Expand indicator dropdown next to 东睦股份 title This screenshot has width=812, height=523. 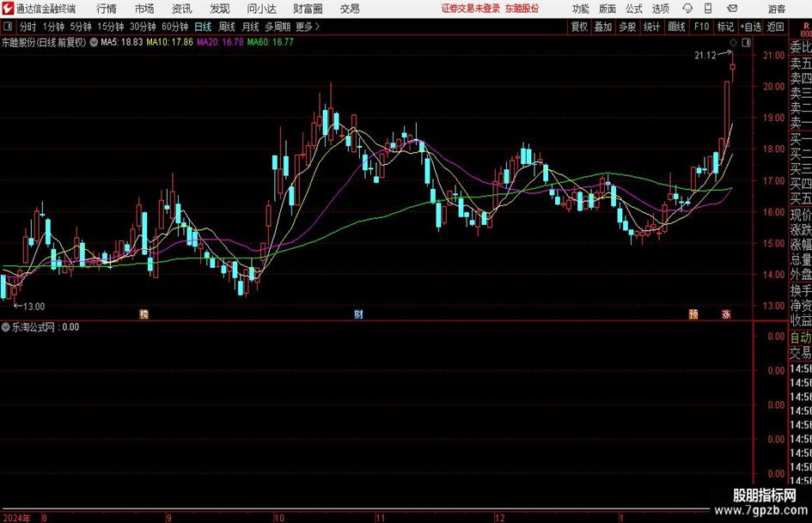point(94,42)
